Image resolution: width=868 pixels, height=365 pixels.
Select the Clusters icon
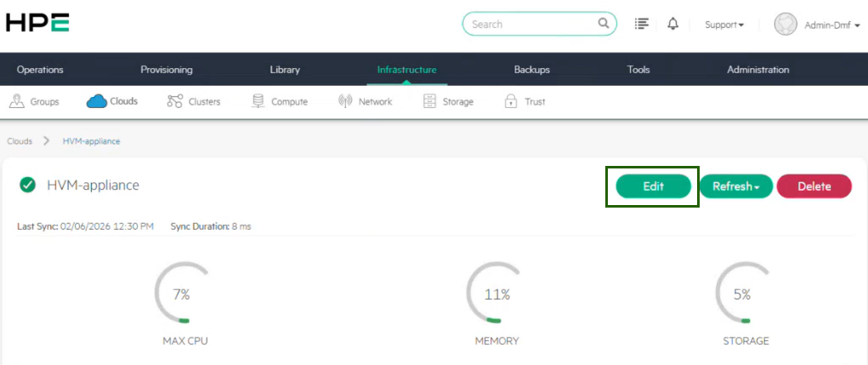tap(175, 101)
